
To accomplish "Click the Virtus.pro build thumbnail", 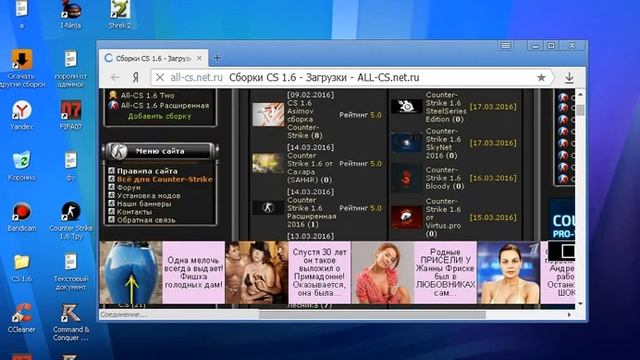I will [x=407, y=217].
